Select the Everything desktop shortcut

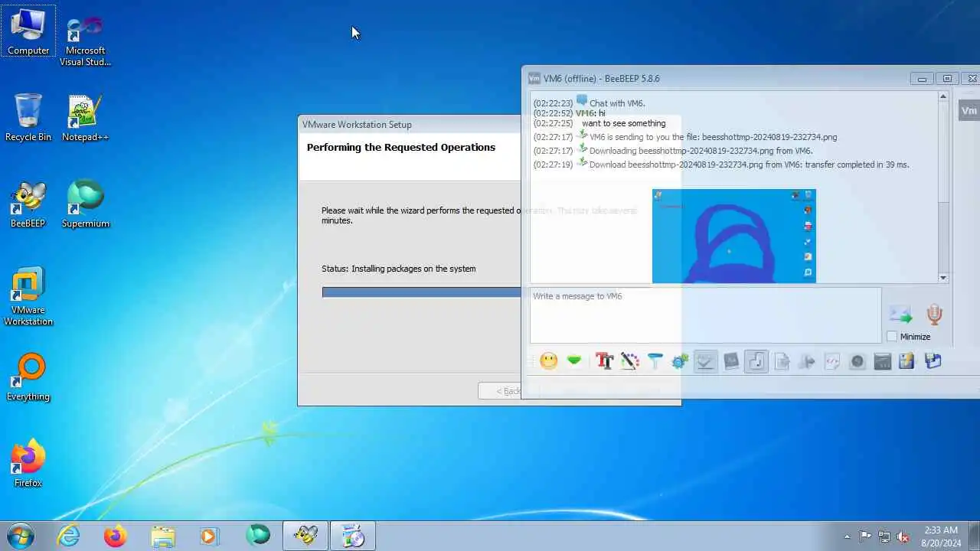pos(28,377)
